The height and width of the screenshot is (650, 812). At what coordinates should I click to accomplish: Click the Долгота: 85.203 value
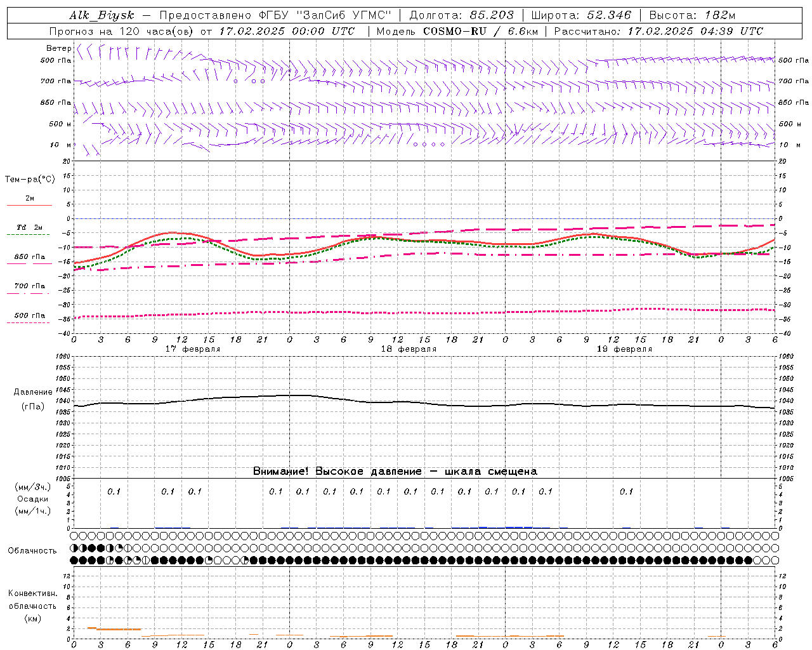point(461,16)
